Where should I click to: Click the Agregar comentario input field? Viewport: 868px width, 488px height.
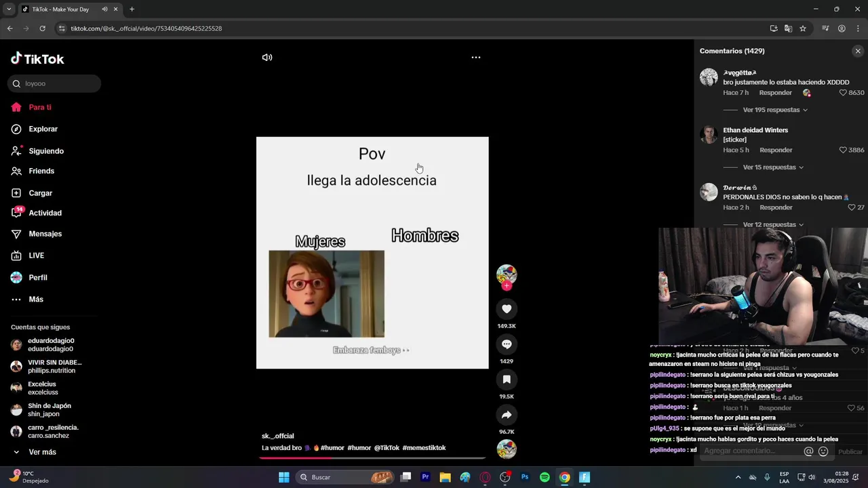point(749,451)
